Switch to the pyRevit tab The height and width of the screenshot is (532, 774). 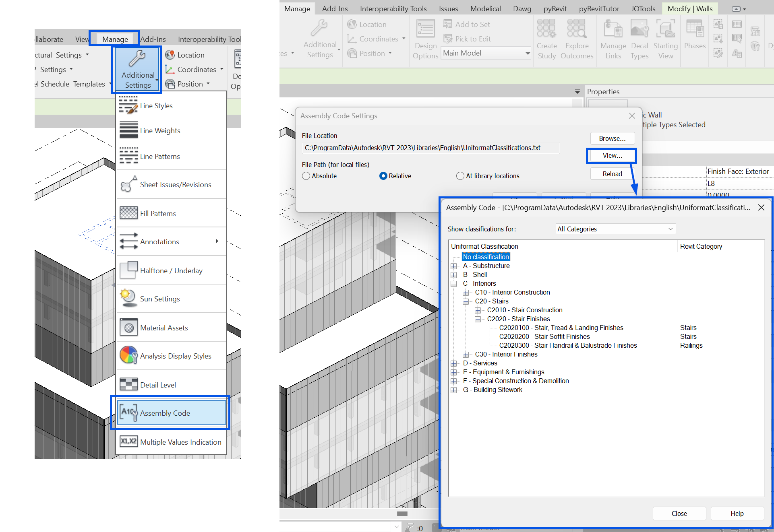(555, 8)
